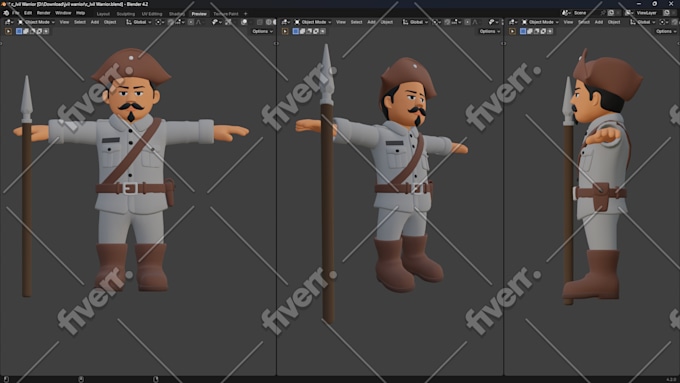Choose set-new selection mode in middle viewport
The image size is (680, 383).
click(x=295, y=31)
